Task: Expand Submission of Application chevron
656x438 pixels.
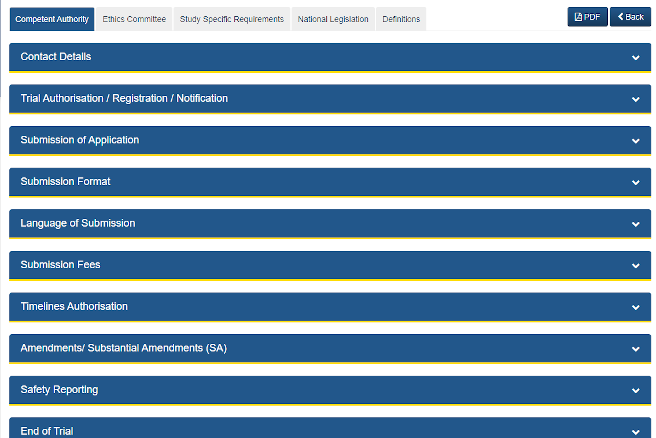Action: click(x=636, y=141)
